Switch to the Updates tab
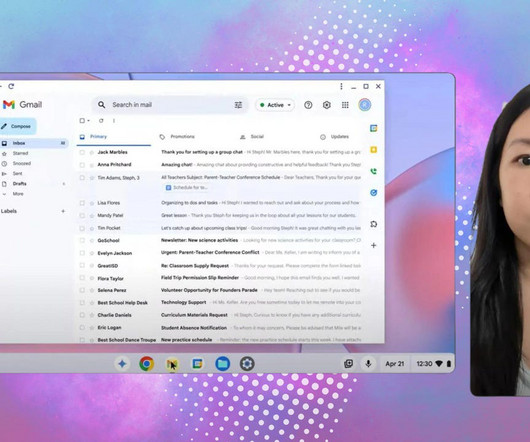 335,137
